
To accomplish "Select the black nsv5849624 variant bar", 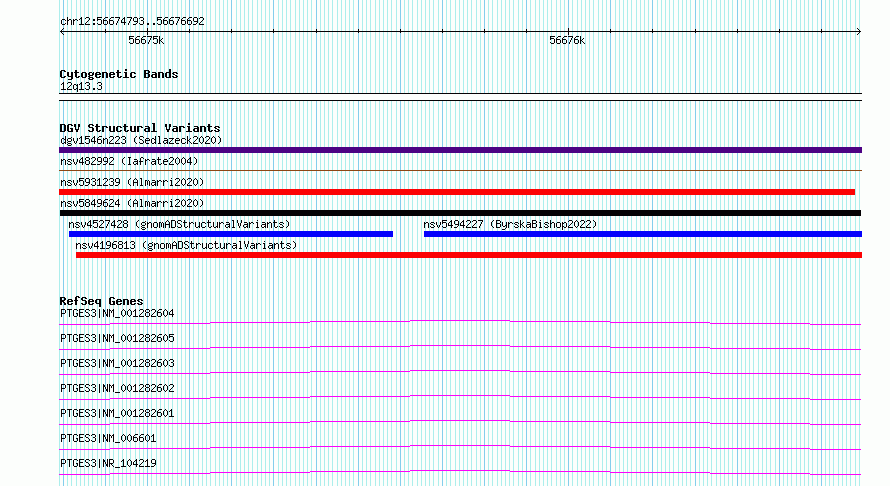I will pyautogui.click(x=460, y=213).
